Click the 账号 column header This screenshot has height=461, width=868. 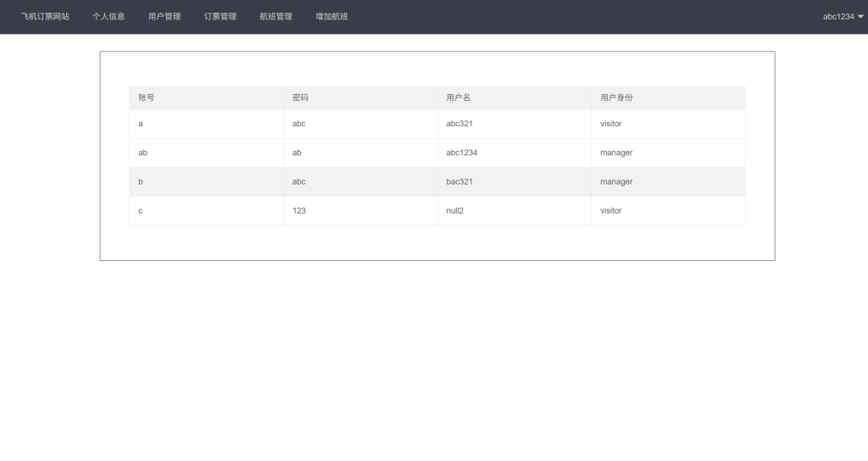click(206, 97)
